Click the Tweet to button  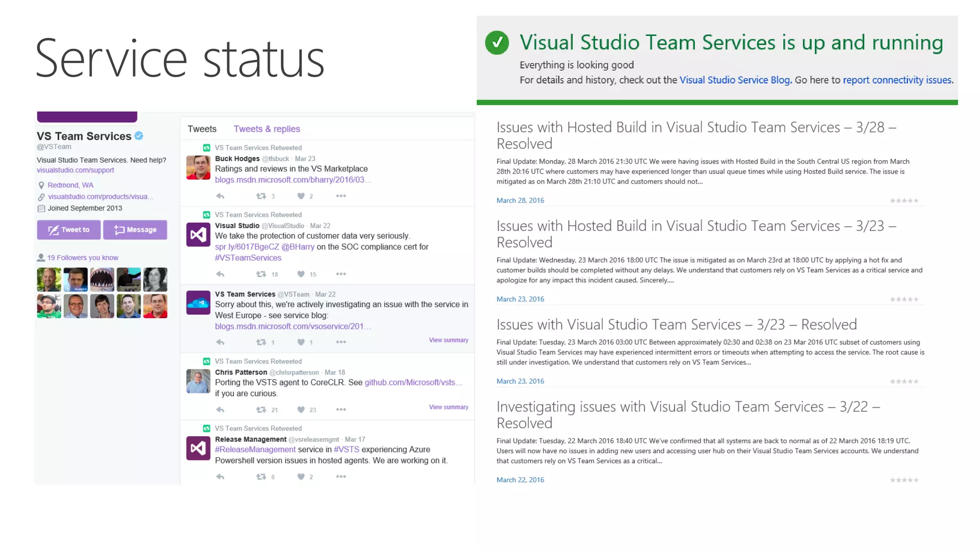(69, 230)
